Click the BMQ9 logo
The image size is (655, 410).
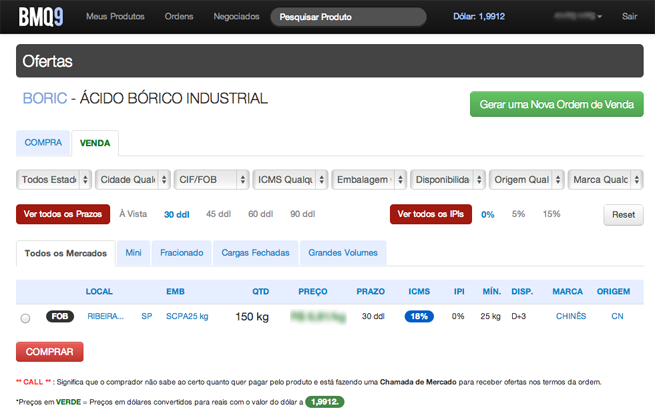point(41,17)
